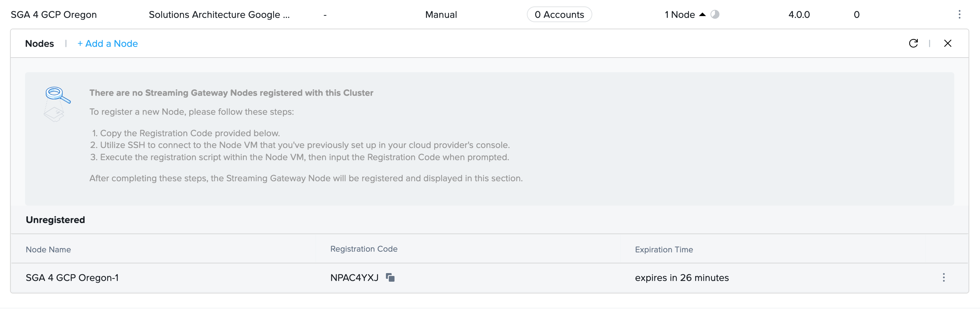This screenshot has height=326, width=980.
Task: Click the copy icon in the Registration Code column
Action: click(x=391, y=277)
